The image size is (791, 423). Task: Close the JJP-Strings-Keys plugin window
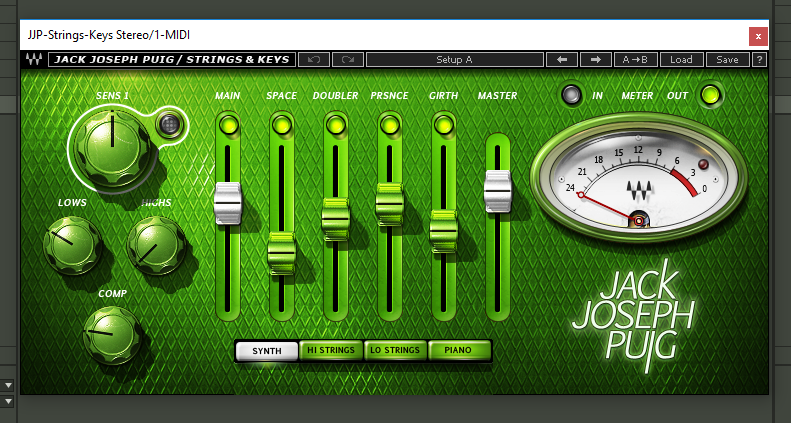point(758,36)
